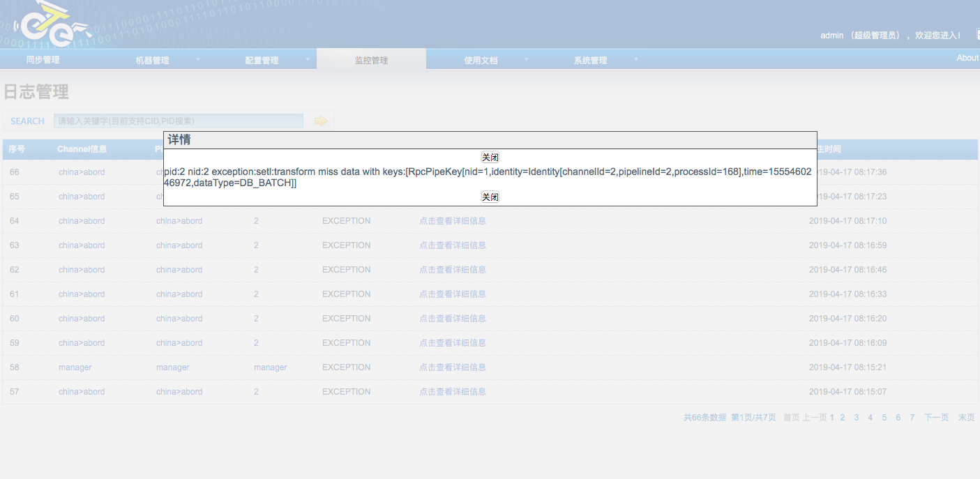View details for log entry 64
Viewport: 980px width, 479px height.
452,220
